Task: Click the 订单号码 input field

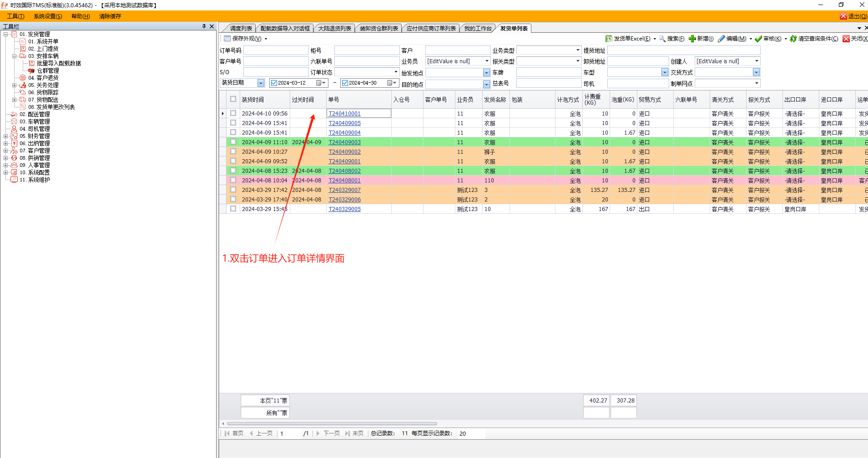Action: tap(276, 50)
